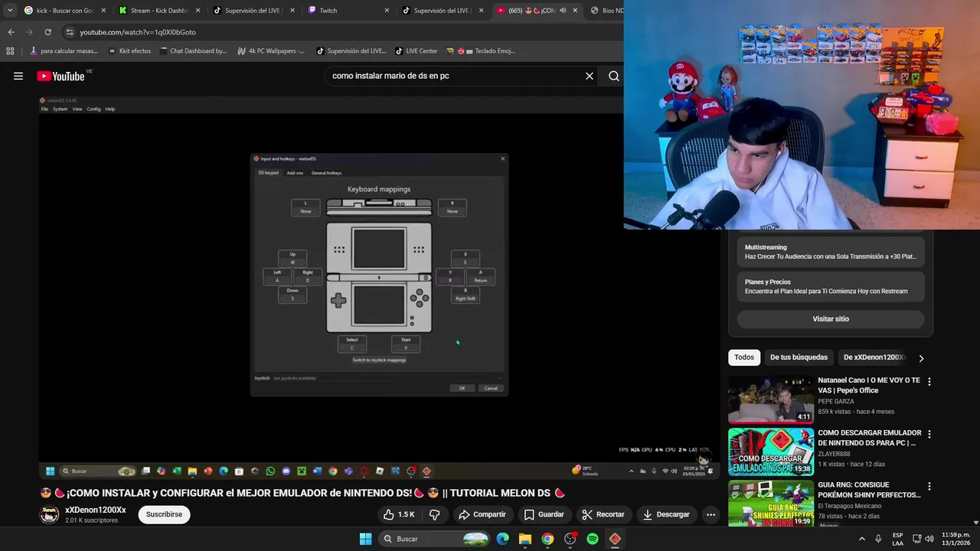The image size is (980, 551).
Task: Open options menu for 'GUIA RNG' video
Action: coord(929,486)
